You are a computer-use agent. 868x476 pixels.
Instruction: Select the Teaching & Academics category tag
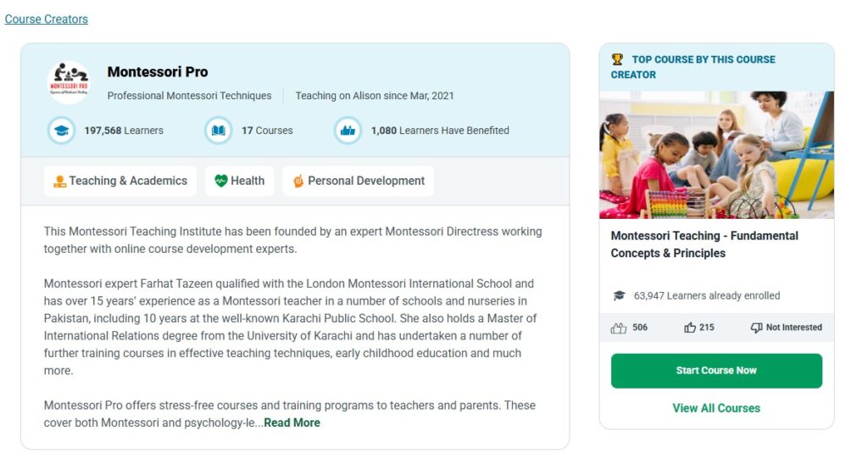pos(120,181)
